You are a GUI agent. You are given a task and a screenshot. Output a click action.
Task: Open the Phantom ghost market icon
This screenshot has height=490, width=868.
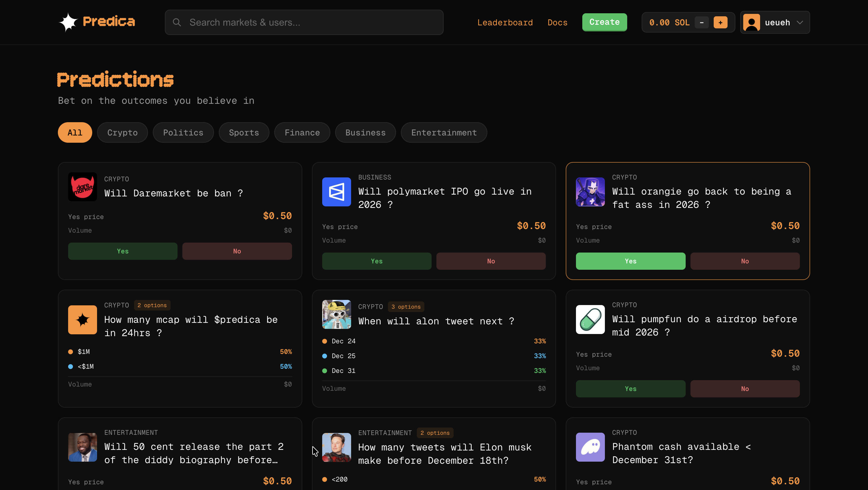point(590,447)
